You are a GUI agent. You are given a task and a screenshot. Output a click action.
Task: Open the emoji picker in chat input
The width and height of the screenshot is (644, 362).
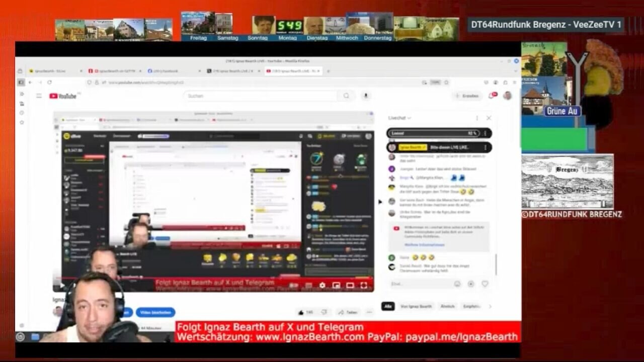pyautogui.click(x=457, y=284)
